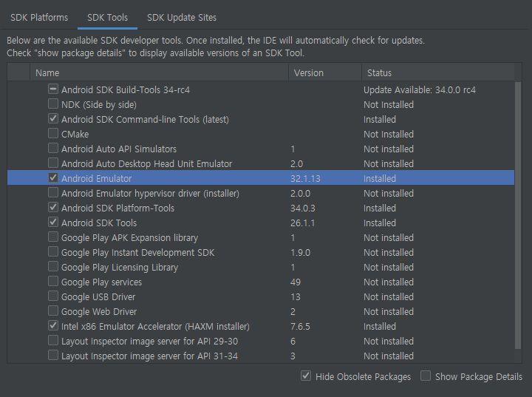This screenshot has height=397, width=532.
Task: Click Installed status of Android SDK Tools
Action: click(x=380, y=223)
